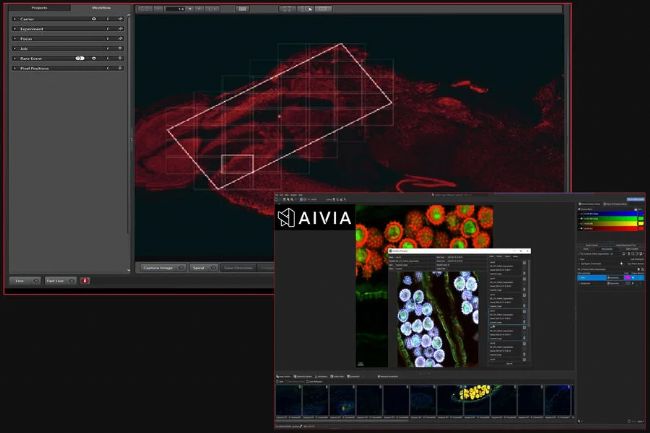Click the red channel color swatch
The width and height of the screenshot is (650, 433).
[641, 228]
